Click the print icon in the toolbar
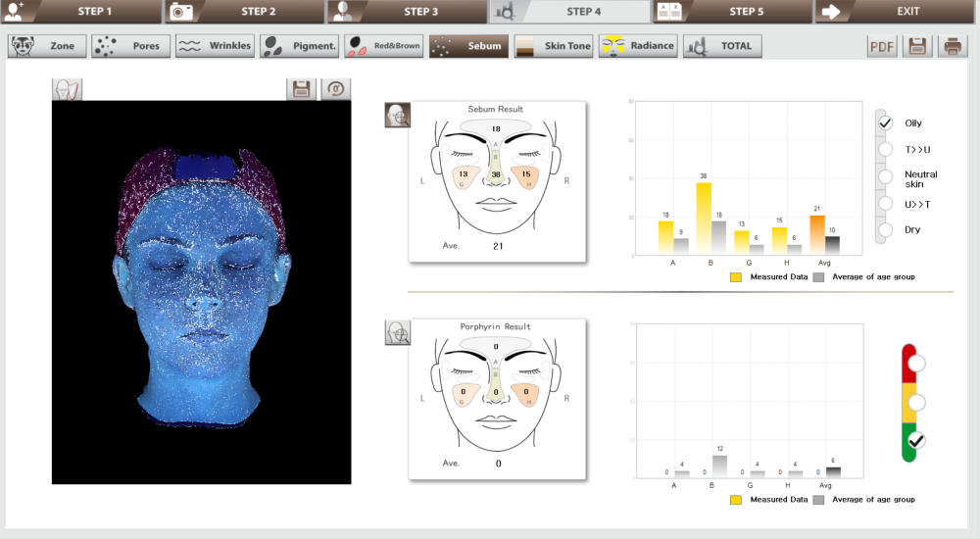Screen dimensions: 980x539 [952, 46]
